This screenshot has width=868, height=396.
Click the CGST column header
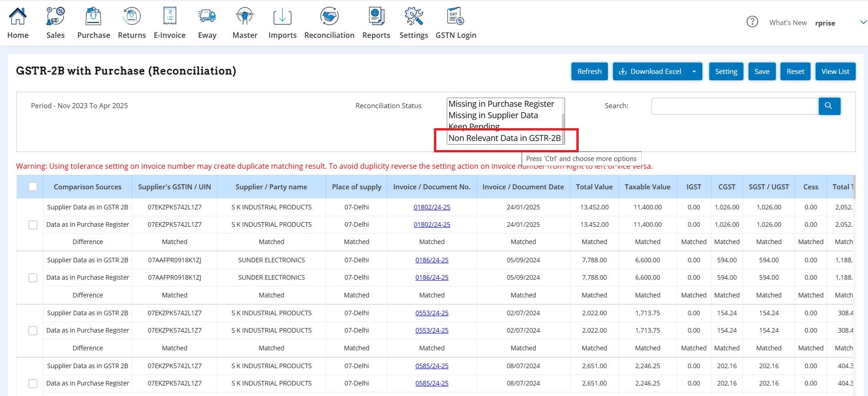(x=727, y=187)
